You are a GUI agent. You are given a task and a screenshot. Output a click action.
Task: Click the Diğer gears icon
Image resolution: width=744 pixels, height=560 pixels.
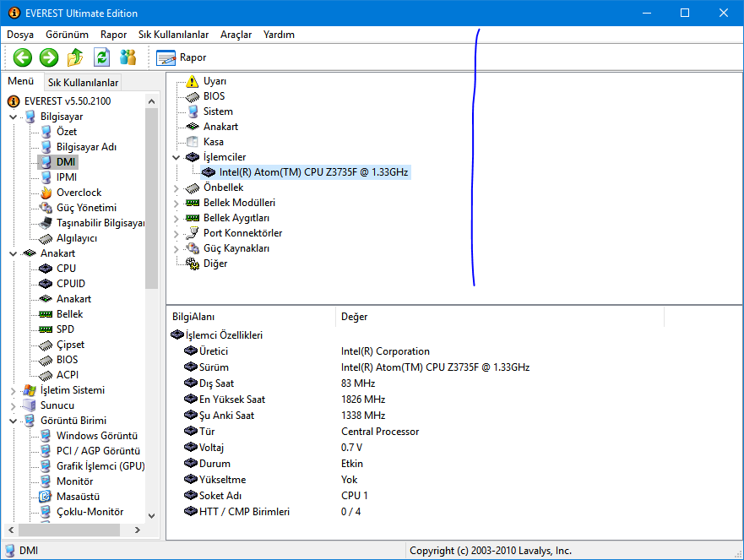[x=193, y=264]
